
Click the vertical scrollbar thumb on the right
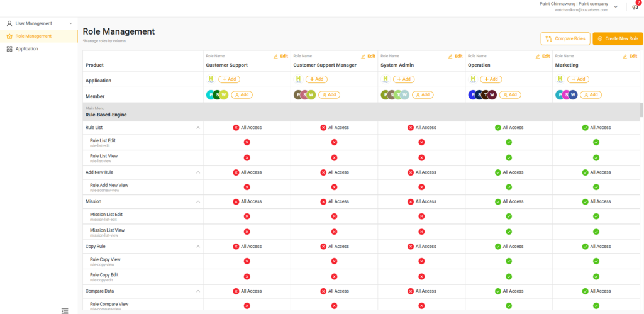pyautogui.click(x=641, y=109)
